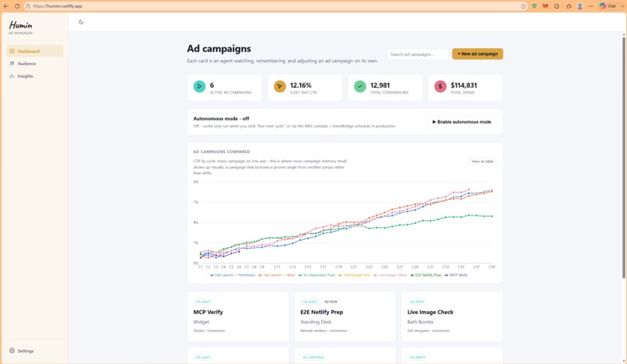
Task: Click the total spend dollar icon
Action: [440, 86]
